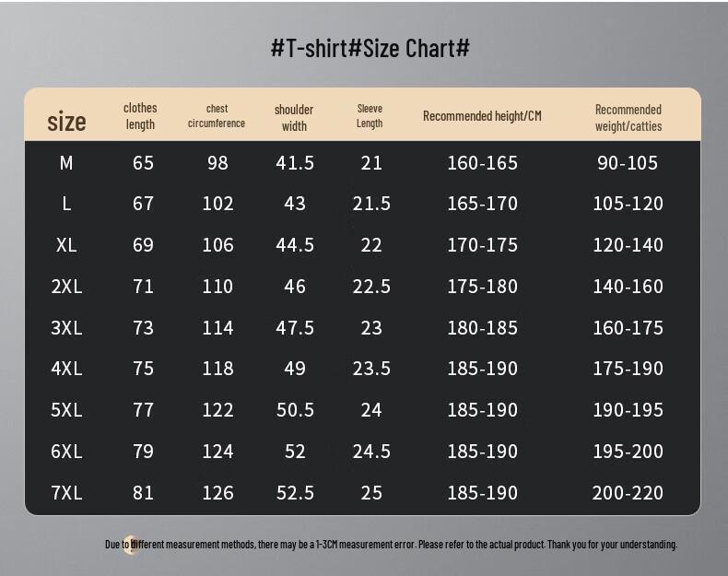Click the "Sleeve Length" header
728x576 pixels.
click(x=370, y=116)
